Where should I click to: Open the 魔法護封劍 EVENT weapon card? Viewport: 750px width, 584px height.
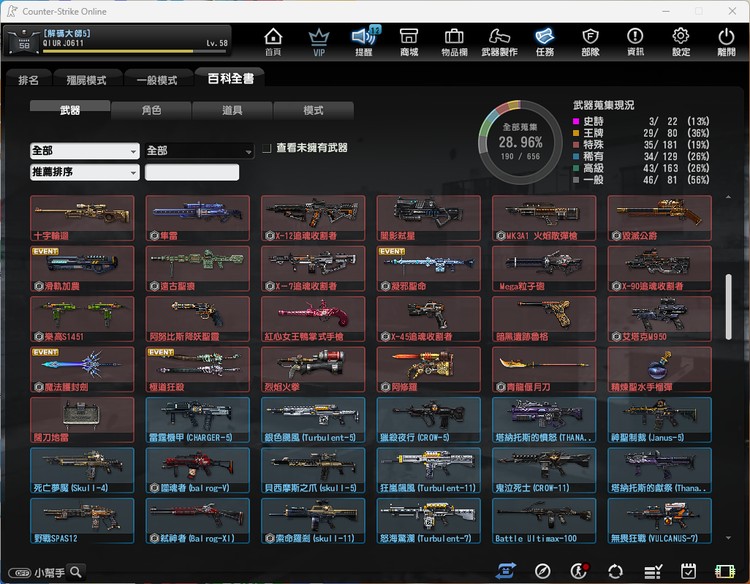[82, 369]
